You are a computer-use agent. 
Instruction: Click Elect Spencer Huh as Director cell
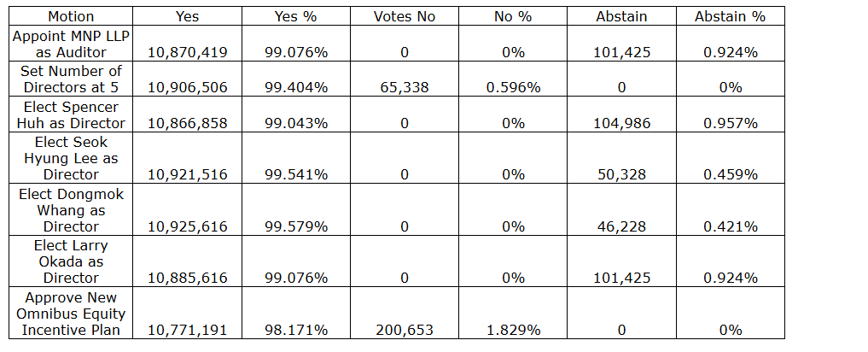pyautogui.click(x=71, y=114)
